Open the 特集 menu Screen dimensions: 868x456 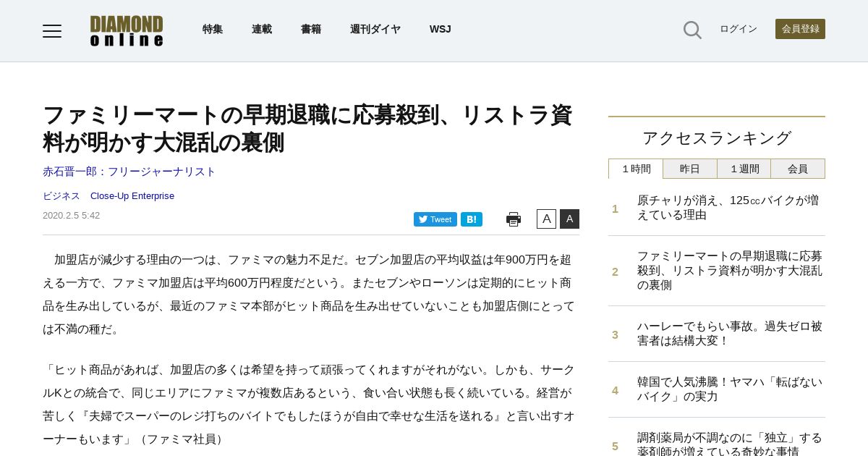pos(213,29)
